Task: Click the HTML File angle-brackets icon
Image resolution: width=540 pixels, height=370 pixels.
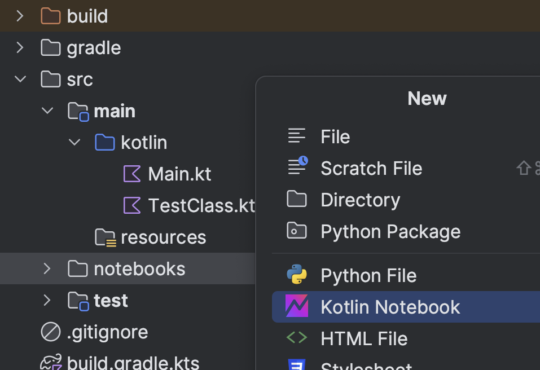Action: pyautogui.click(x=297, y=337)
